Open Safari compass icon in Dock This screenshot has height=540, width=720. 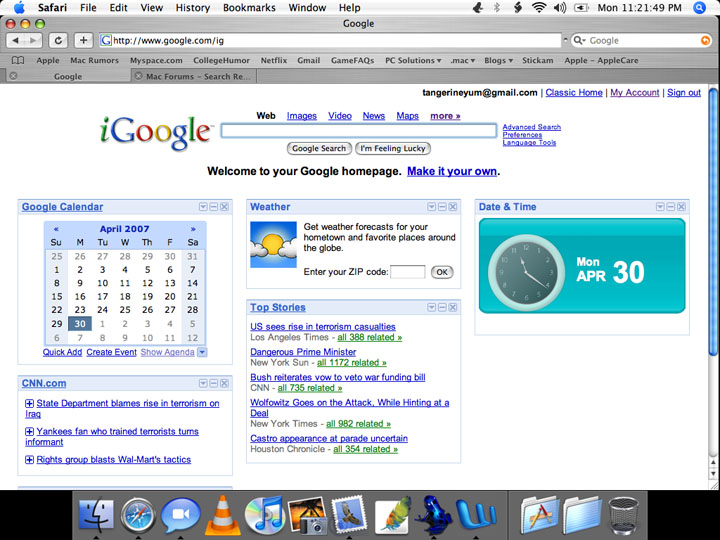coord(138,514)
